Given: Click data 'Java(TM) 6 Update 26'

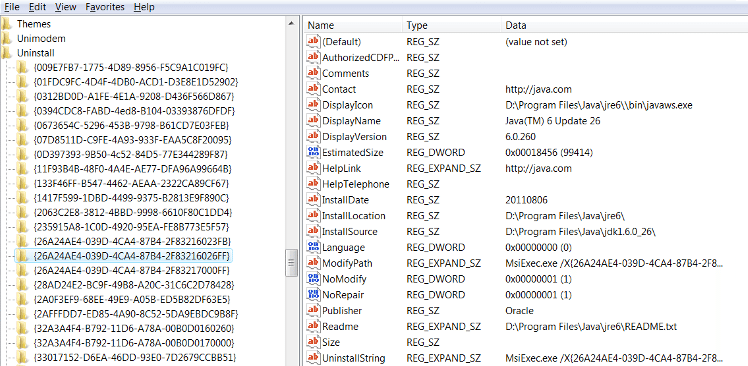Looking at the screenshot, I should 553,121.
